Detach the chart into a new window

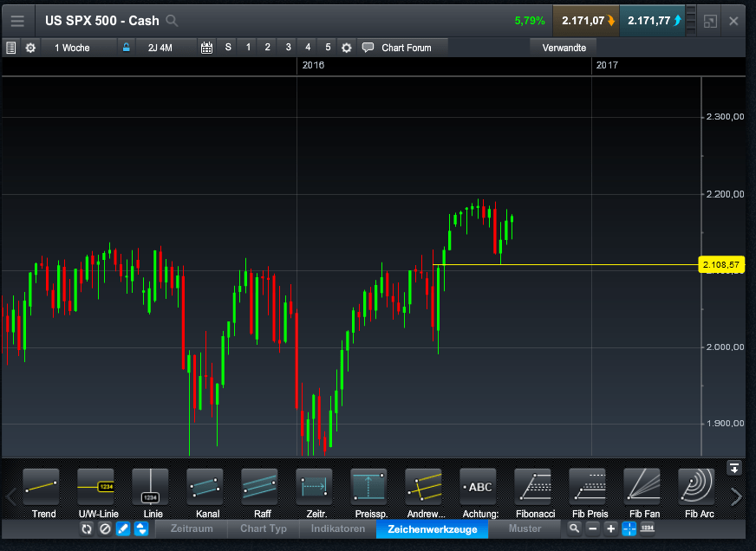tap(710, 21)
